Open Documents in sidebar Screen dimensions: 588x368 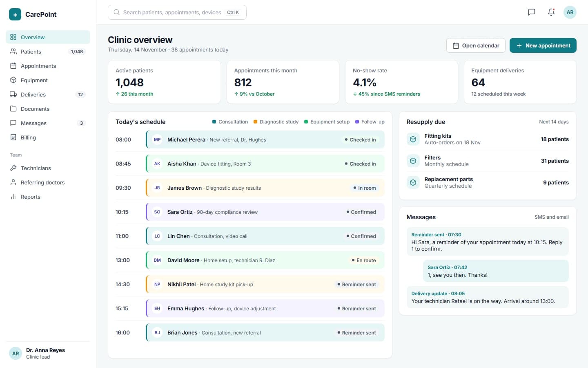[48, 109]
